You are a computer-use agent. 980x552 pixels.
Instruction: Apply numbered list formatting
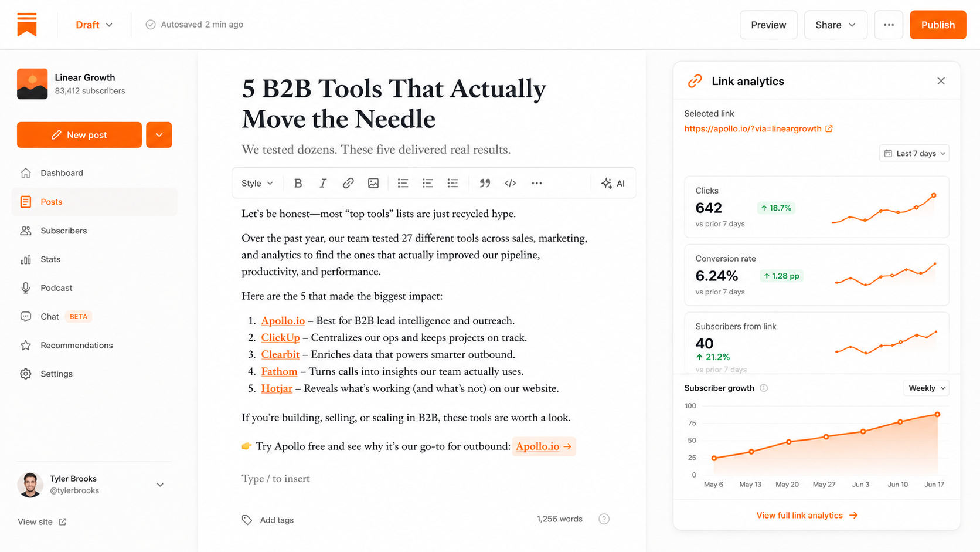pos(428,183)
